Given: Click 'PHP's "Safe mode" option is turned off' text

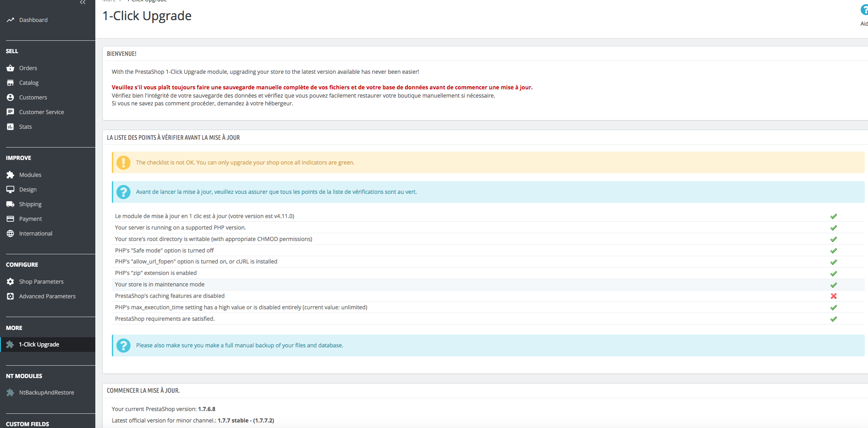Looking at the screenshot, I should point(164,251).
